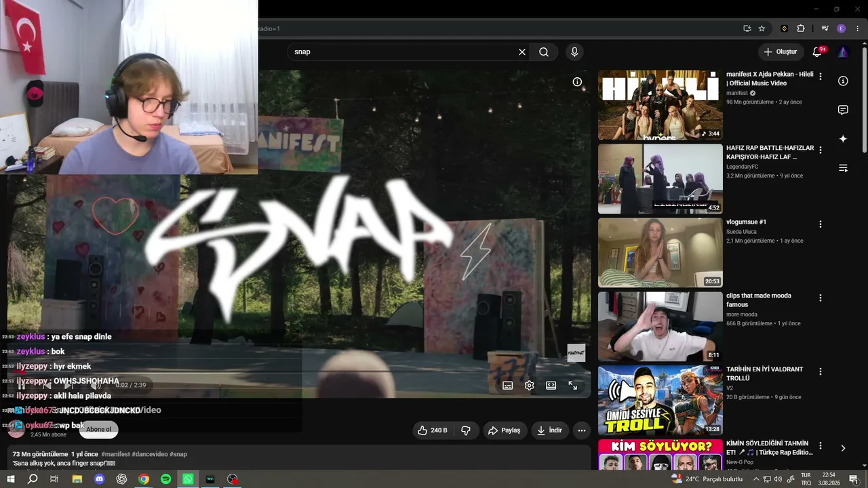
Task: Open Chrome media controls icon
Action: pos(825,28)
